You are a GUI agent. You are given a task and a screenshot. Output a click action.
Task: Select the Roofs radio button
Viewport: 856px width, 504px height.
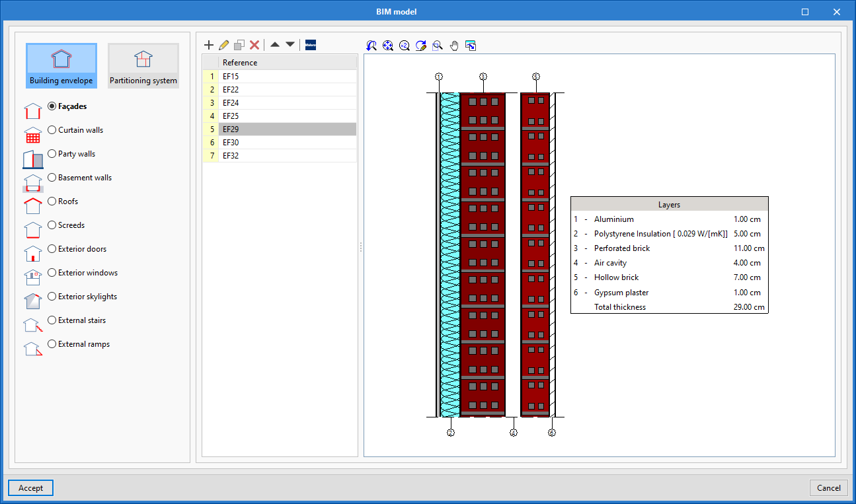tap(52, 201)
